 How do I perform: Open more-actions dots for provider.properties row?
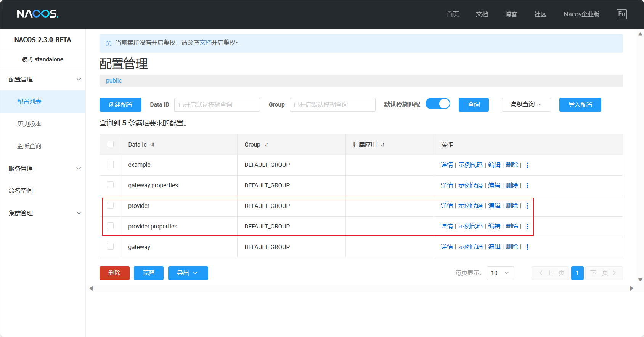[x=527, y=227]
